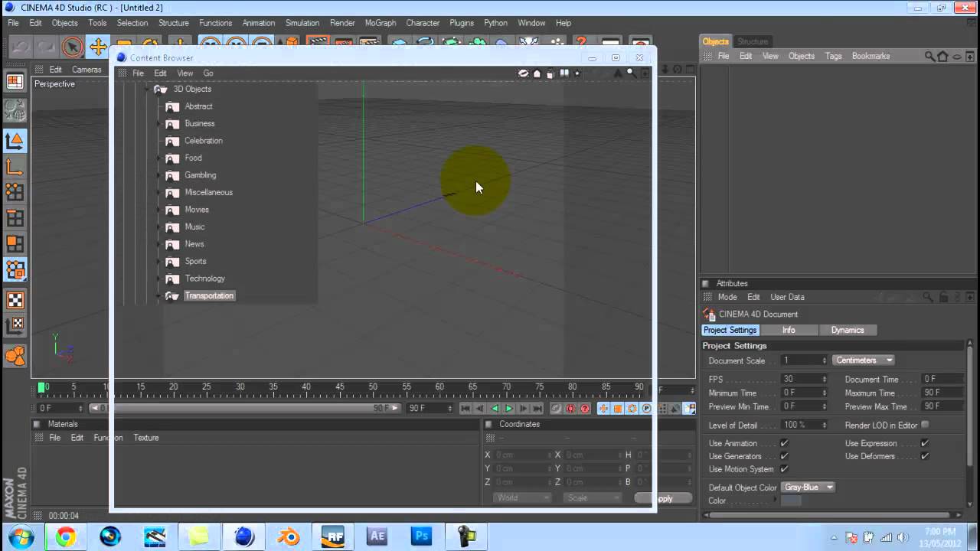
Task: Toggle the Use Animation checkbox
Action: point(784,443)
